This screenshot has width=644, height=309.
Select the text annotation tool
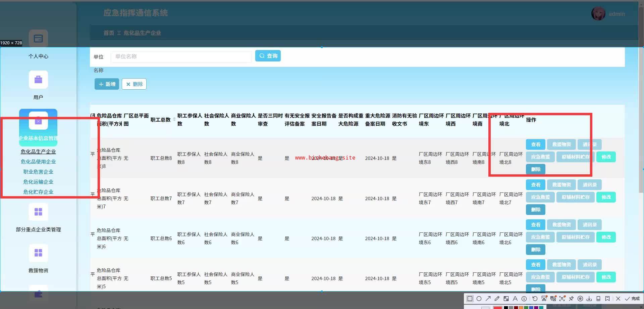pyautogui.click(x=515, y=299)
